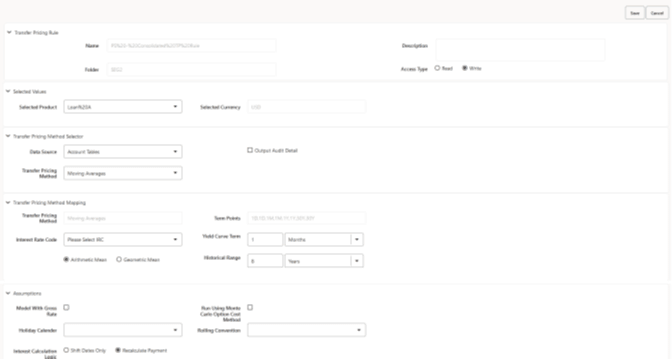The image size is (672, 360).
Task: Click the Save button
Action: pos(635,13)
